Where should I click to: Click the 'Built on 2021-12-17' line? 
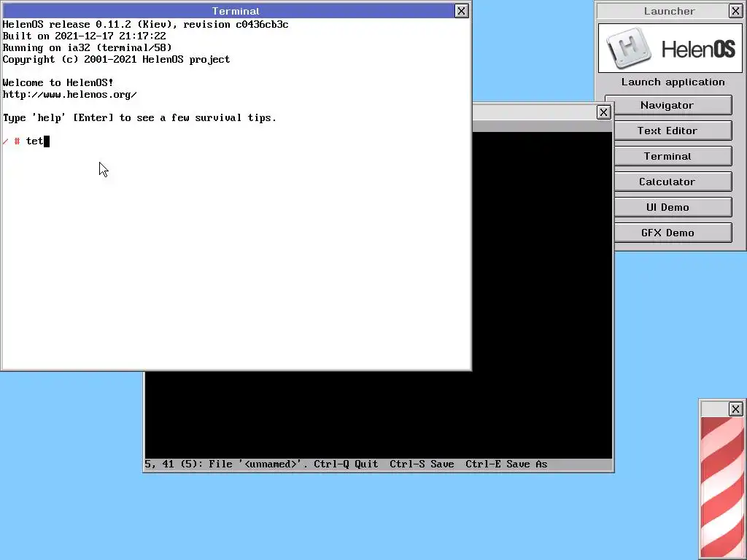[85, 36]
